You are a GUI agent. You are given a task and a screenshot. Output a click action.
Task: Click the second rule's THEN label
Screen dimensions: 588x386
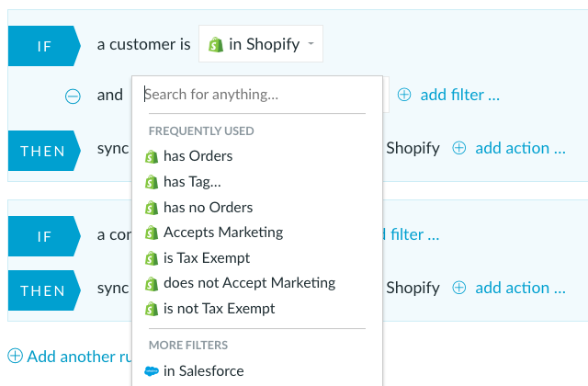(44, 290)
